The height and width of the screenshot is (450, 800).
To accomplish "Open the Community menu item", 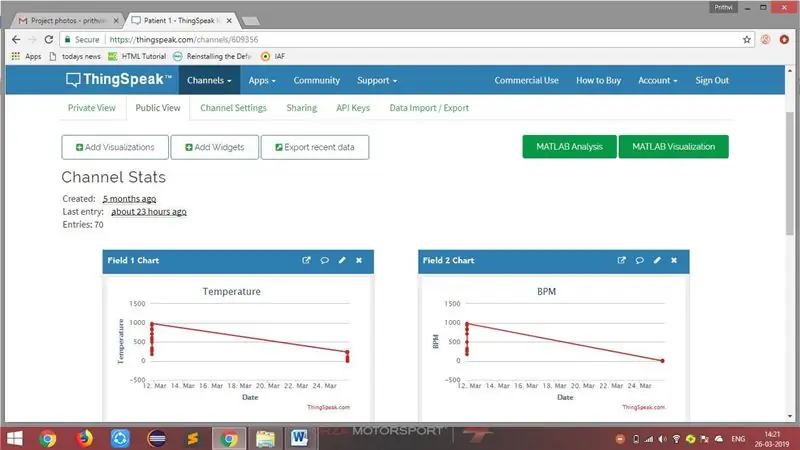I will pos(316,80).
